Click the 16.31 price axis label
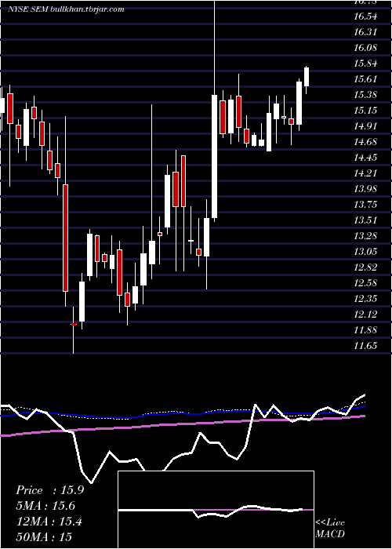Viewport: 392px width, 549px height. 365,32
